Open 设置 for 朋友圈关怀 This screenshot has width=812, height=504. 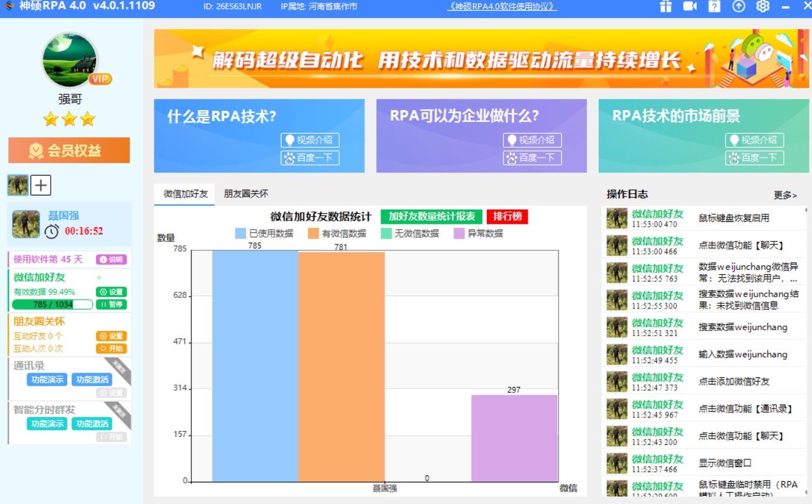[x=111, y=336]
